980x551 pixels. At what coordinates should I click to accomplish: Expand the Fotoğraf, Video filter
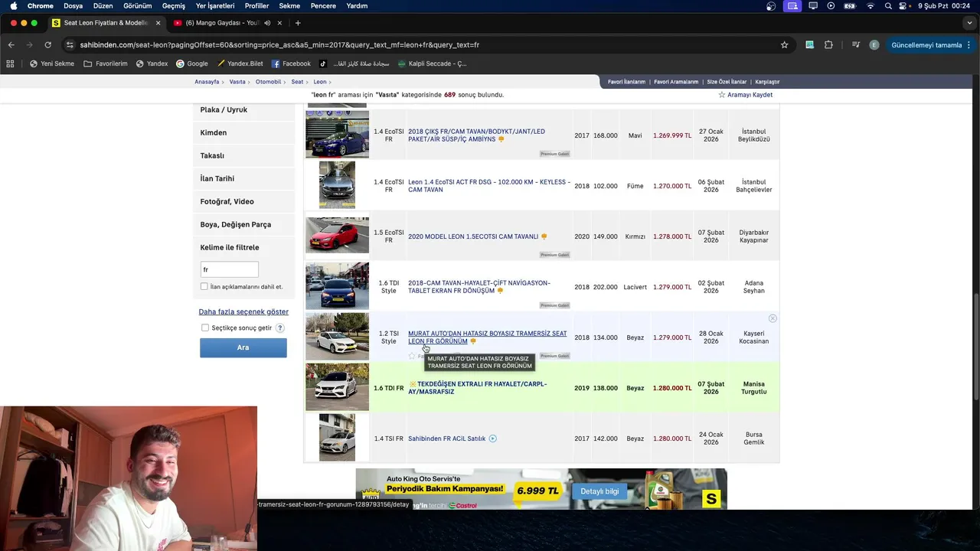[x=243, y=202]
